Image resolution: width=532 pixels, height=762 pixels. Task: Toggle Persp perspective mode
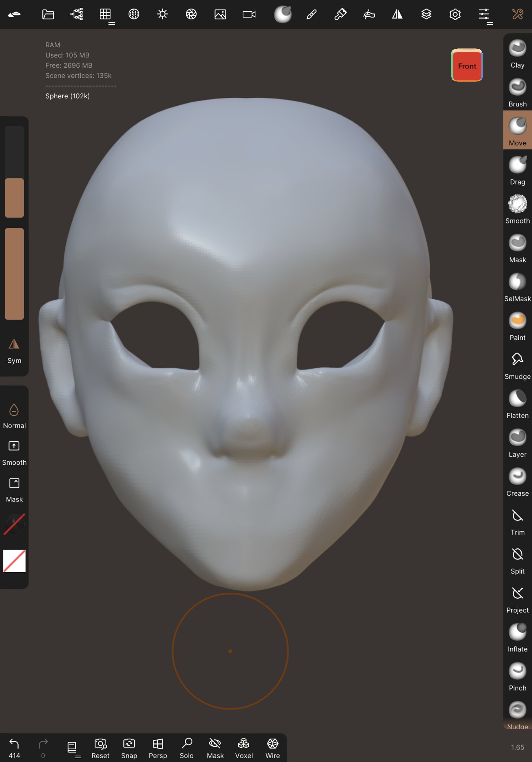(158, 748)
